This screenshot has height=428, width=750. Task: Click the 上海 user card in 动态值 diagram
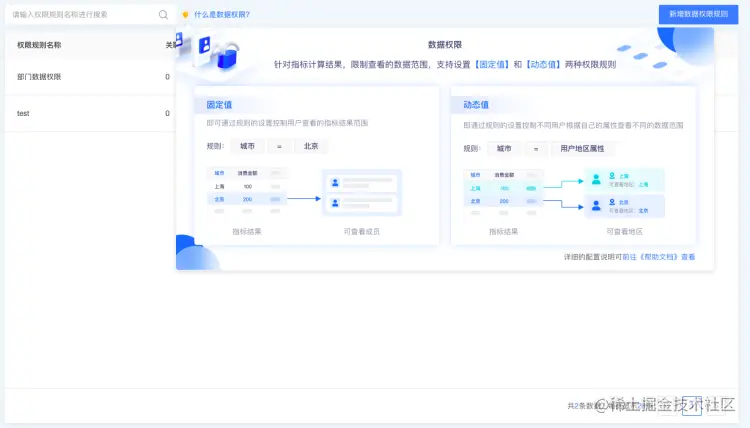(x=624, y=180)
